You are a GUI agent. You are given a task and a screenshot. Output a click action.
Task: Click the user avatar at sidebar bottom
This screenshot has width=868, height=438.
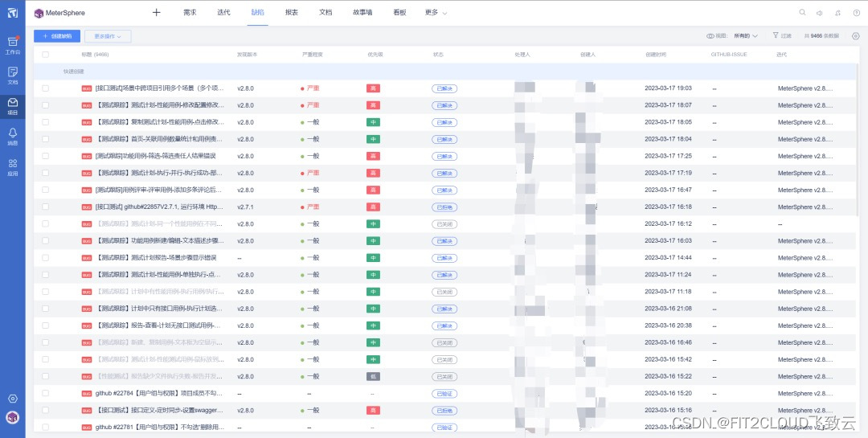click(x=13, y=418)
